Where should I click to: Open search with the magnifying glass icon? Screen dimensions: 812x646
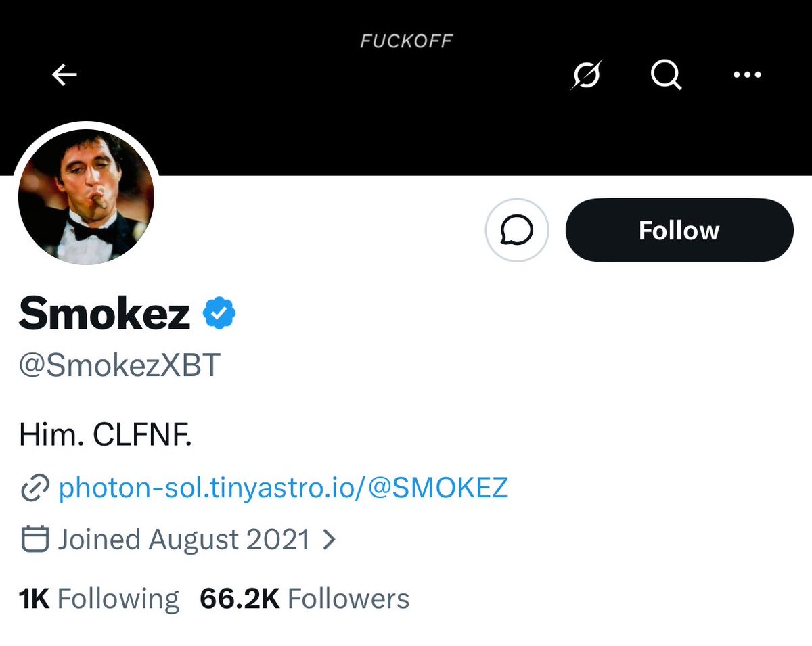click(666, 76)
